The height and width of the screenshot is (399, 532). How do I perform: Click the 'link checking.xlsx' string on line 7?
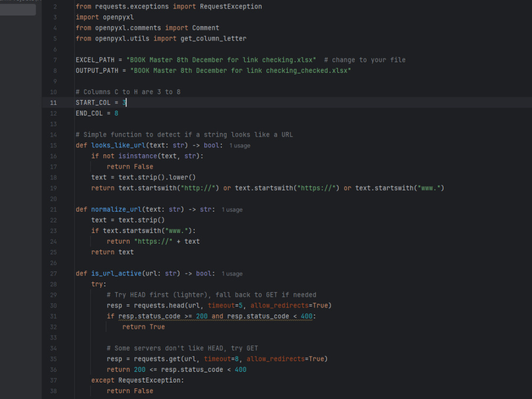(x=279, y=60)
